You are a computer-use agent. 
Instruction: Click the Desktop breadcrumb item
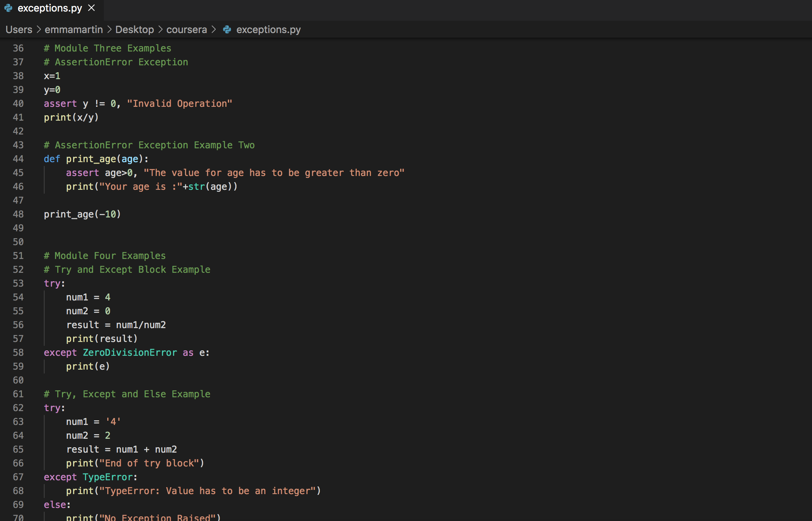point(134,30)
